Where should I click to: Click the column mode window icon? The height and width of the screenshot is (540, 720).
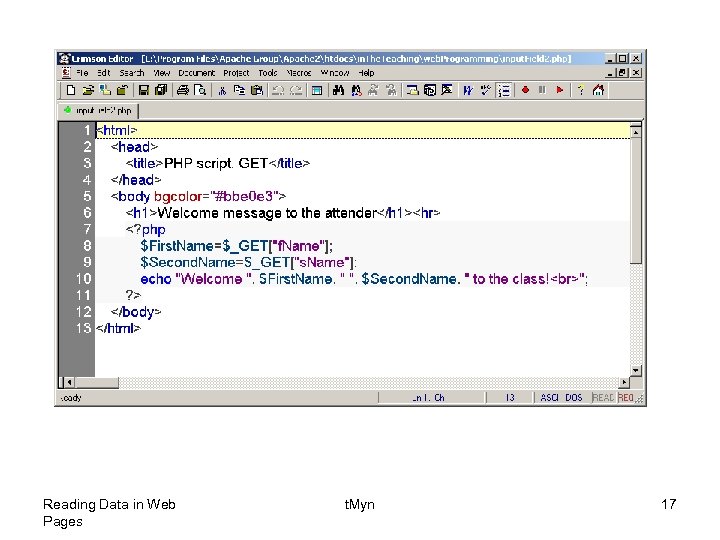tap(316, 90)
